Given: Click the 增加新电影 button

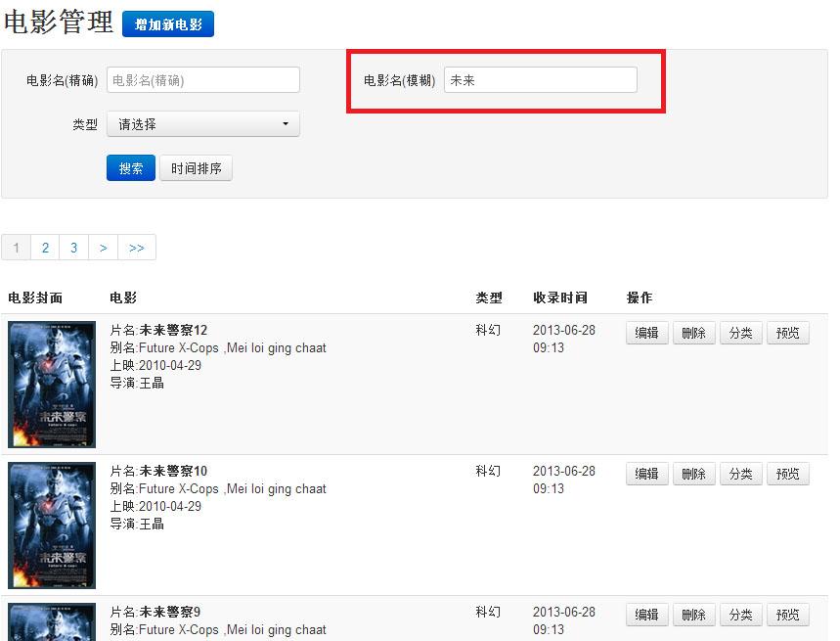Looking at the screenshot, I should pyautogui.click(x=168, y=24).
